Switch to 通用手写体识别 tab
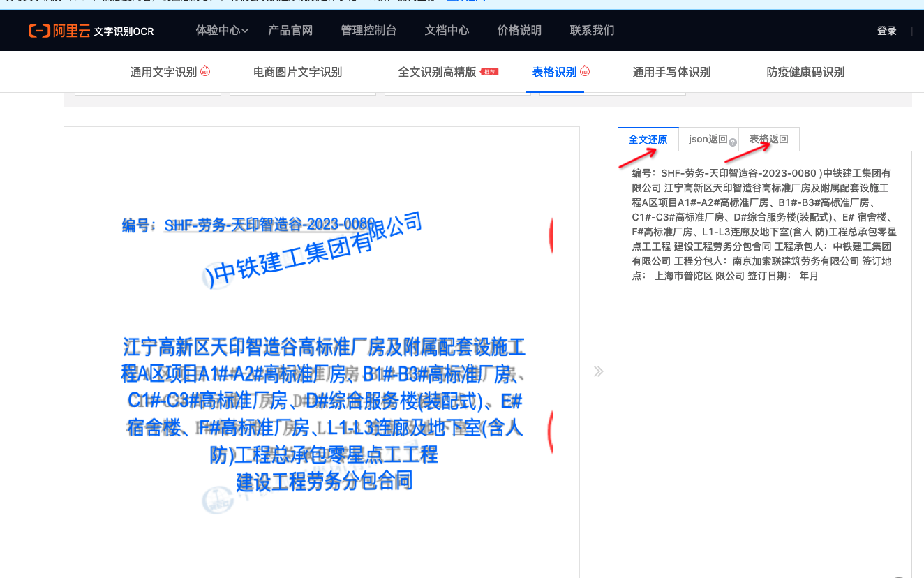Viewport: 924px width, 578px height. pyautogui.click(x=671, y=72)
